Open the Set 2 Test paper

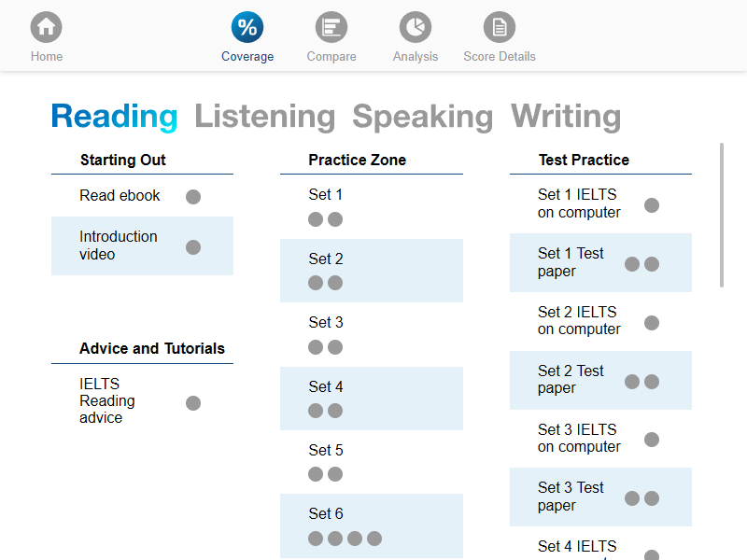click(571, 380)
